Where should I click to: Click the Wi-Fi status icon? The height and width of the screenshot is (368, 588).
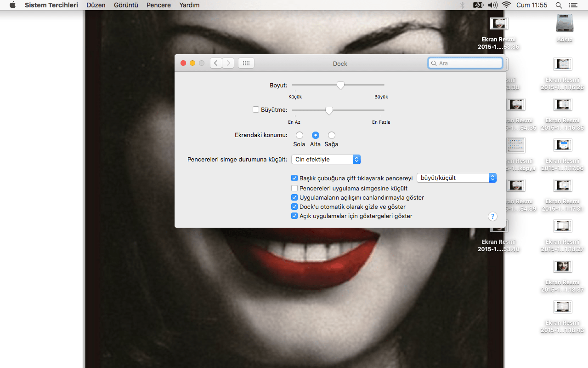pos(506,5)
